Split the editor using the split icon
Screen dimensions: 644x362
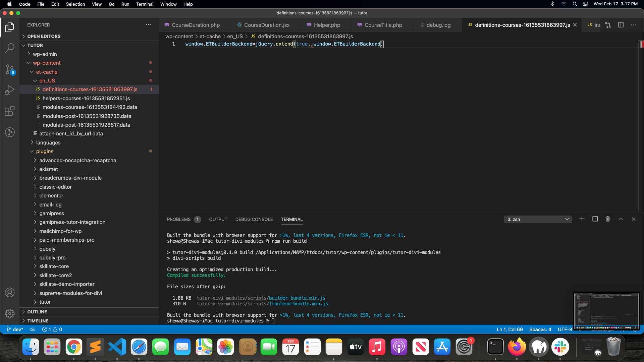click(x=621, y=25)
